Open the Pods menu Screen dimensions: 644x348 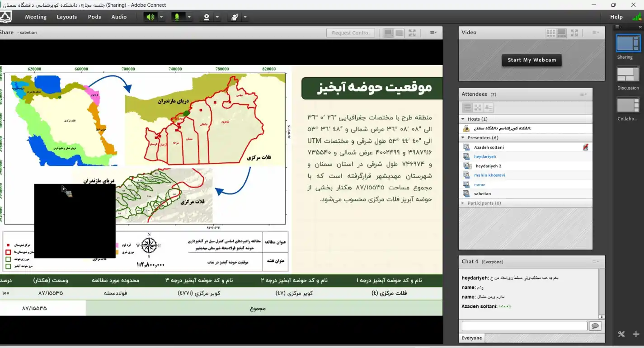pyautogui.click(x=94, y=17)
